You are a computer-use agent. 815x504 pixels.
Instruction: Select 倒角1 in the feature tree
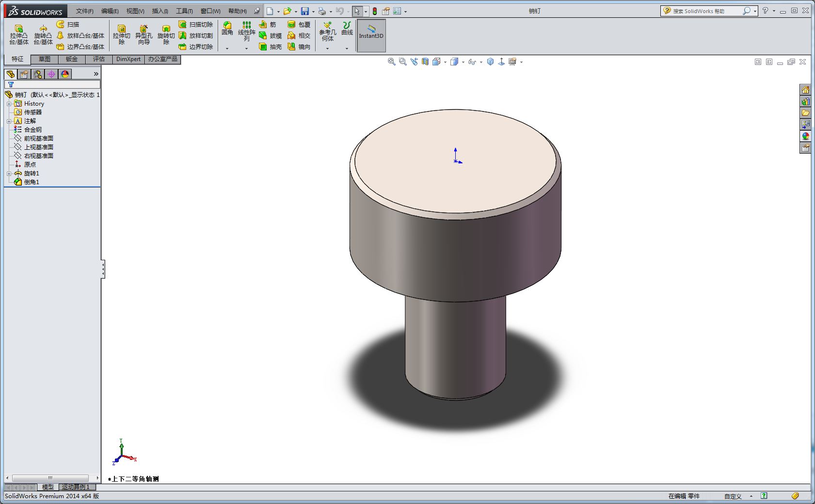point(32,182)
